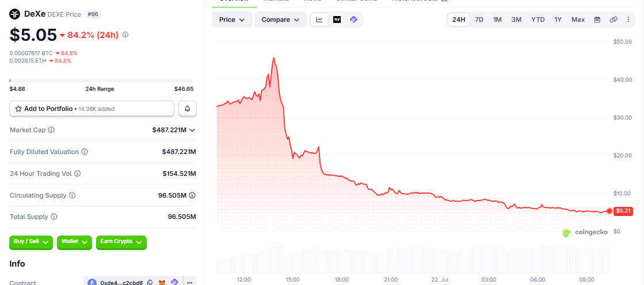
Task: Expand the Wallet dropdown
Action: (74, 242)
